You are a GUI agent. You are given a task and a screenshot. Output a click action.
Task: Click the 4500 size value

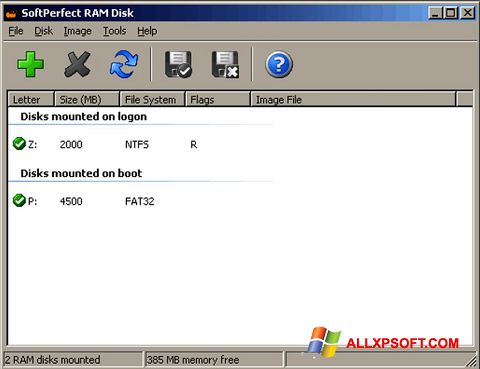71,201
